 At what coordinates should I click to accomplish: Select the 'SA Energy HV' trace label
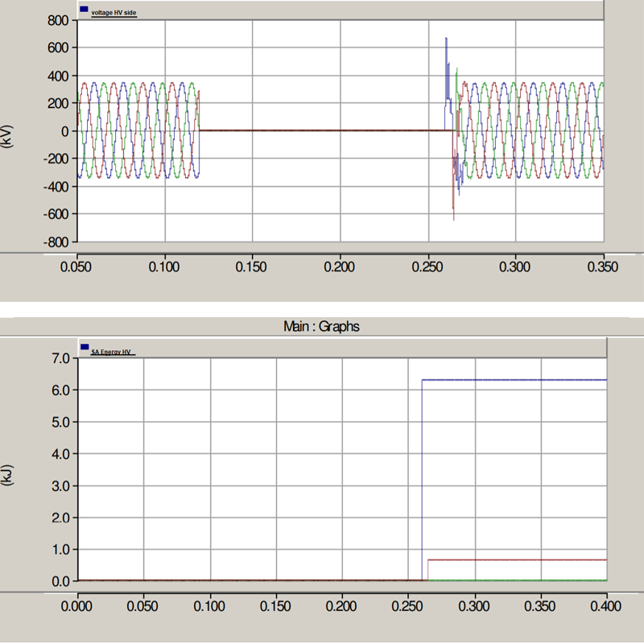(x=112, y=352)
